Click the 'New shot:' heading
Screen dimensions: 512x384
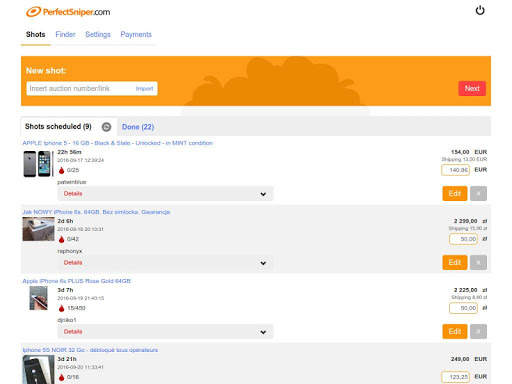coord(46,71)
